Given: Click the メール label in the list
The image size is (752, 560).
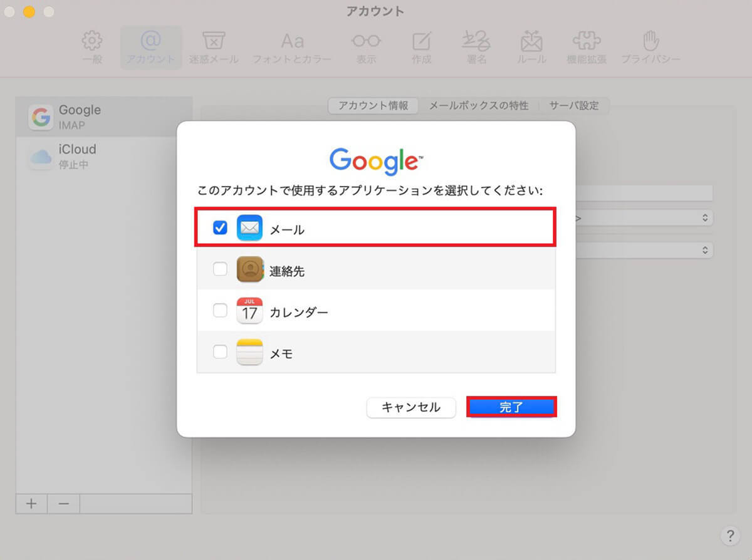Looking at the screenshot, I should point(287,229).
